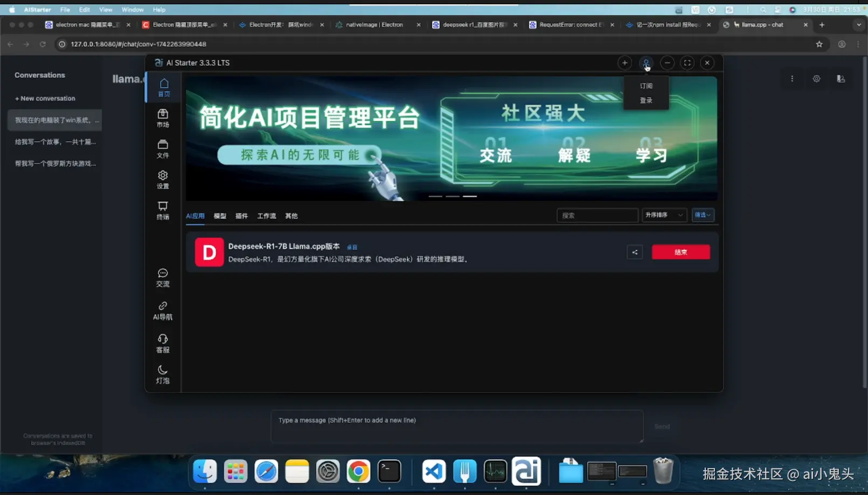This screenshot has width=868, height=495.
Task: Open Activity Monitor from the Dock
Action: click(x=495, y=471)
